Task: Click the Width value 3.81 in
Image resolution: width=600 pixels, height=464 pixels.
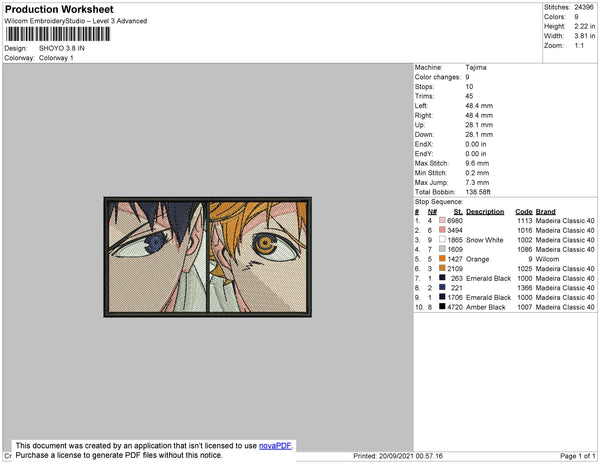Action: coord(584,36)
